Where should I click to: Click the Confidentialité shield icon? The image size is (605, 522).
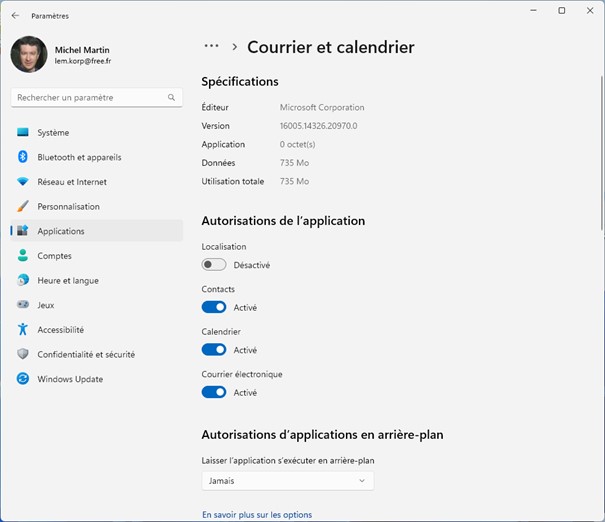tap(23, 354)
